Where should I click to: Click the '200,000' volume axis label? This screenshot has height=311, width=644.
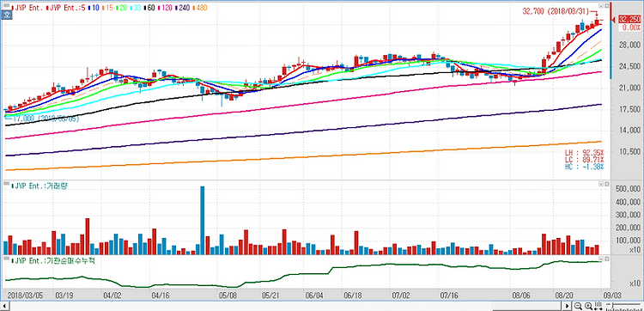(628, 228)
